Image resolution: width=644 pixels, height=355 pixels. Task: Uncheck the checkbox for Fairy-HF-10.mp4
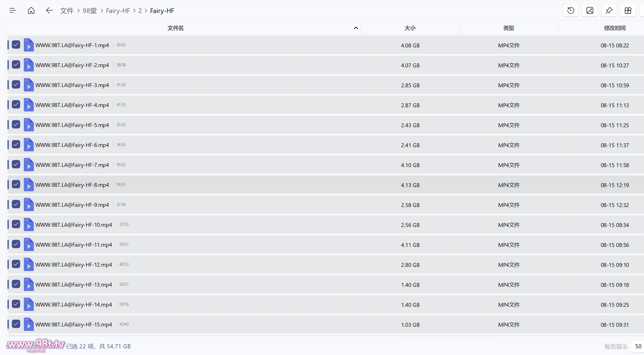tap(16, 224)
